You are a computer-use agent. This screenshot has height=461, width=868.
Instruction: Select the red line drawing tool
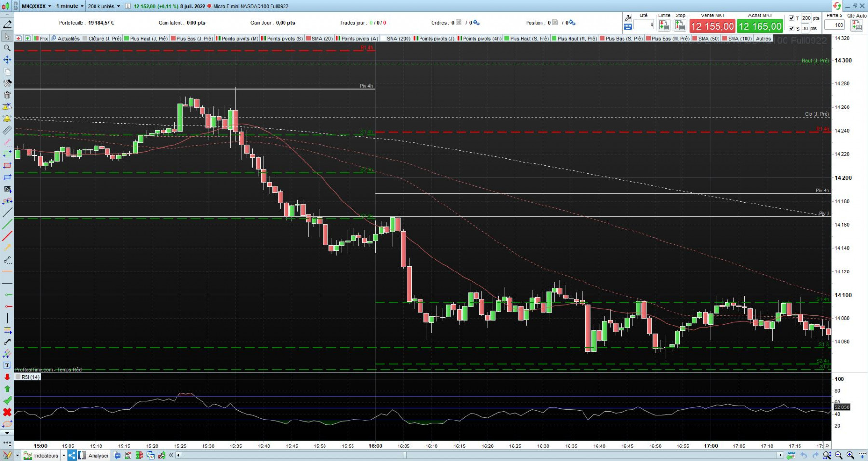coord(7,236)
